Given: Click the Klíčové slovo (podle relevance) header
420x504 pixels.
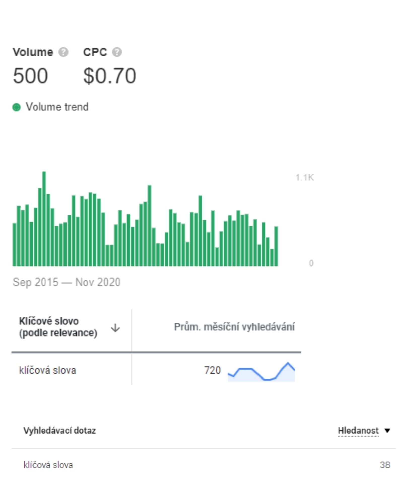Looking at the screenshot, I should [x=58, y=327].
